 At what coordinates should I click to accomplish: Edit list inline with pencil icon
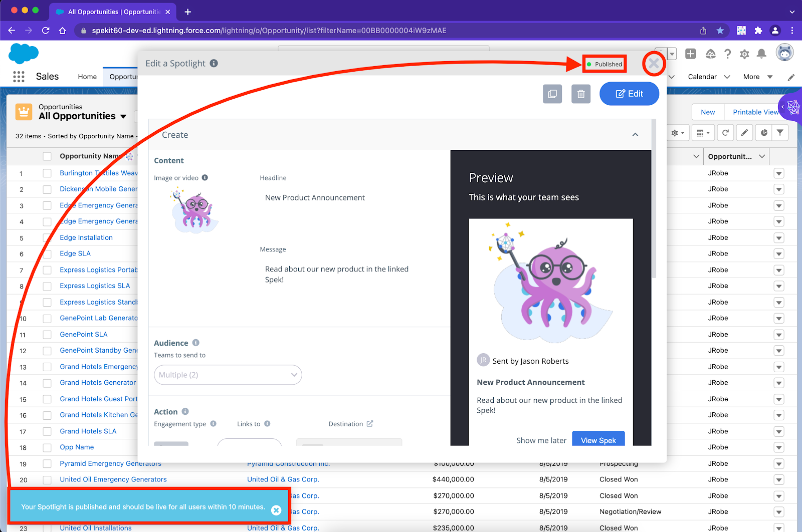tap(744, 133)
